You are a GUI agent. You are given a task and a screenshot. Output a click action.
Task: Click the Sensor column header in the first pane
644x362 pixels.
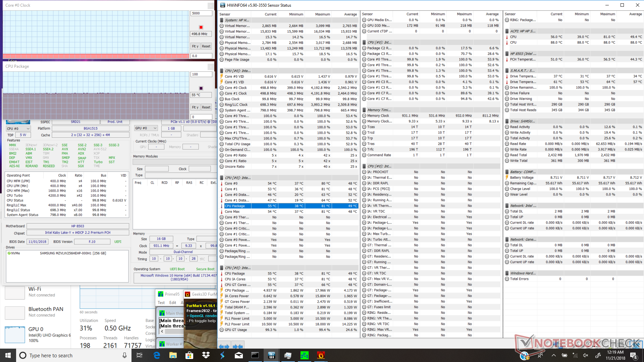[x=225, y=14]
